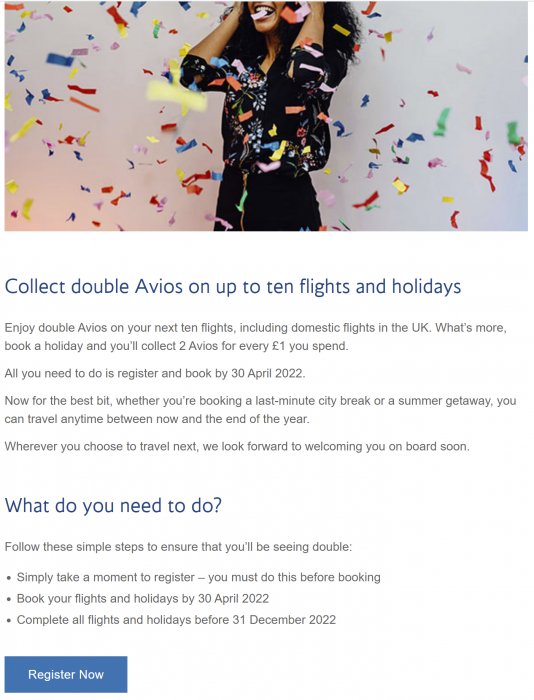This screenshot has width=534, height=700.
Task: Click the 'Collect double Avios' headline
Action: click(233, 287)
